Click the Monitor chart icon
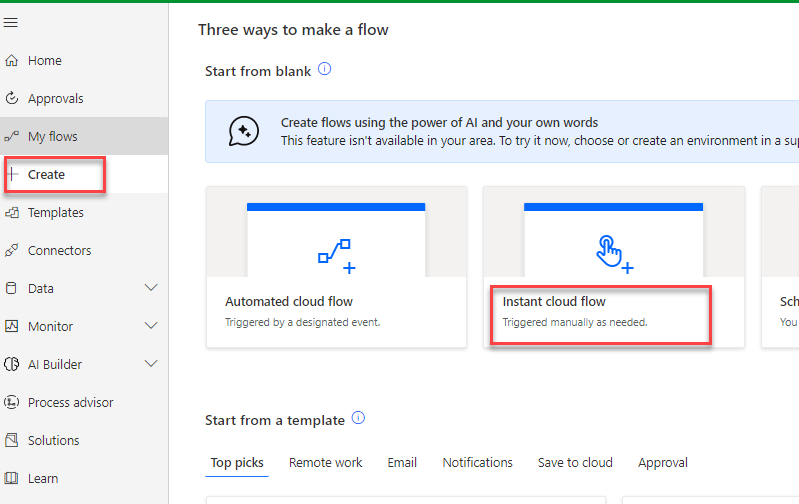 pyautogui.click(x=11, y=326)
